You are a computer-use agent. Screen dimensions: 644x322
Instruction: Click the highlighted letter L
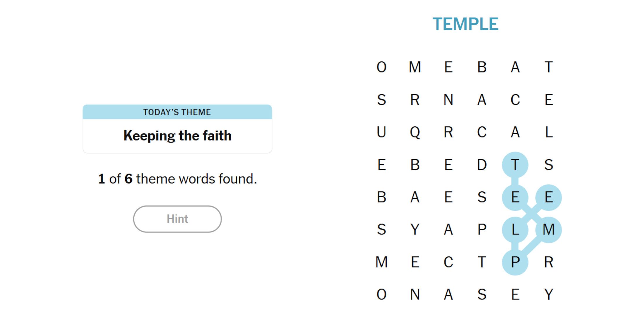point(515,229)
